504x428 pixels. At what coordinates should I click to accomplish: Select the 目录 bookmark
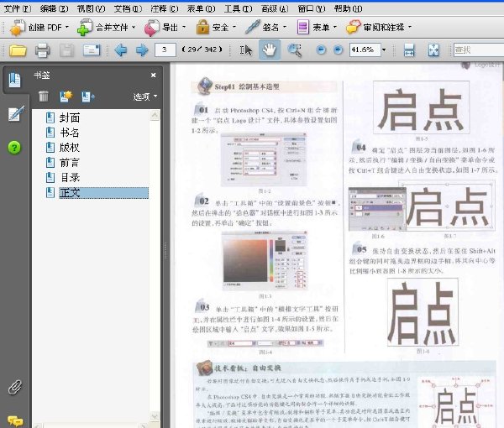tap(70, 177)
